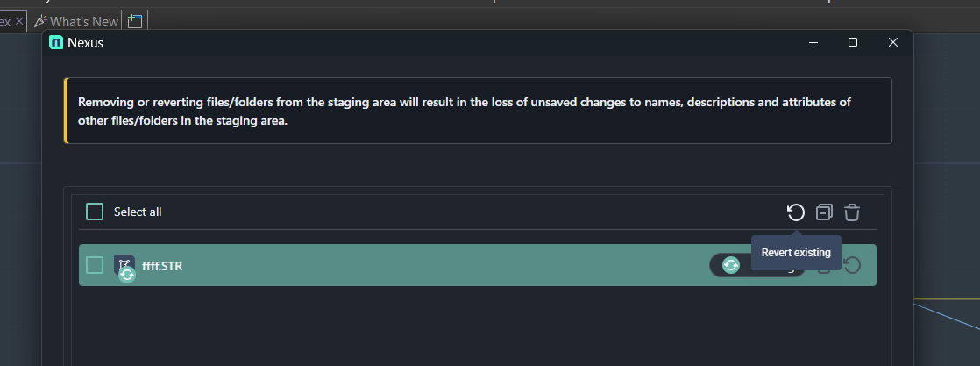The width and height of the screenshot is (980, 366).
Task: Click the Revert existing icon in the header
Action: (x=795, y=212)
